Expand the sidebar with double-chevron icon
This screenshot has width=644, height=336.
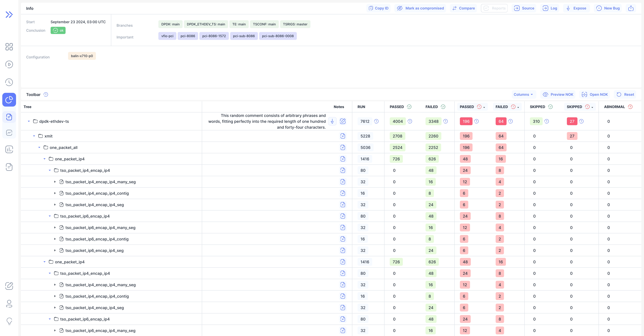(x=9, y=15)
